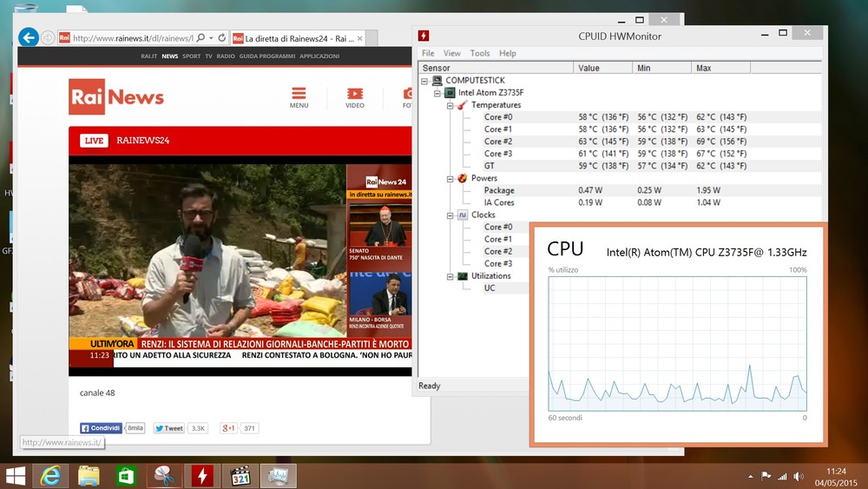Open RAI.IT link in top bar
This screenshot has width=868, height=489.
coord(149,56)
